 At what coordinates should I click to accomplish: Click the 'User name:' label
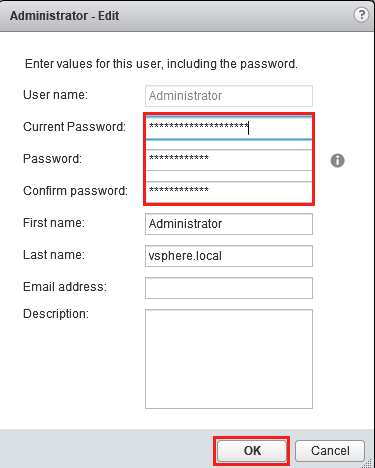pyautogui.click(x=55, y=95)
